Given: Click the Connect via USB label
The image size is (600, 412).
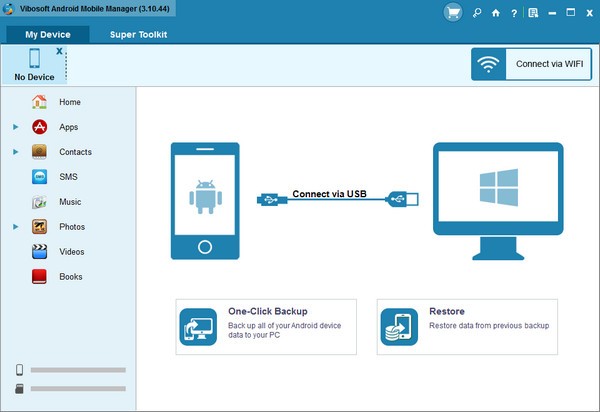Looking at the screenshot, I should (329, 194).
